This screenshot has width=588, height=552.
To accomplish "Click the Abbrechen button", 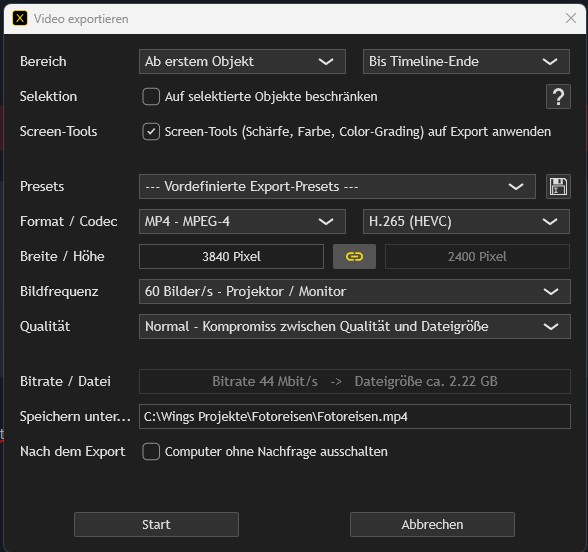I will (432, 525).
